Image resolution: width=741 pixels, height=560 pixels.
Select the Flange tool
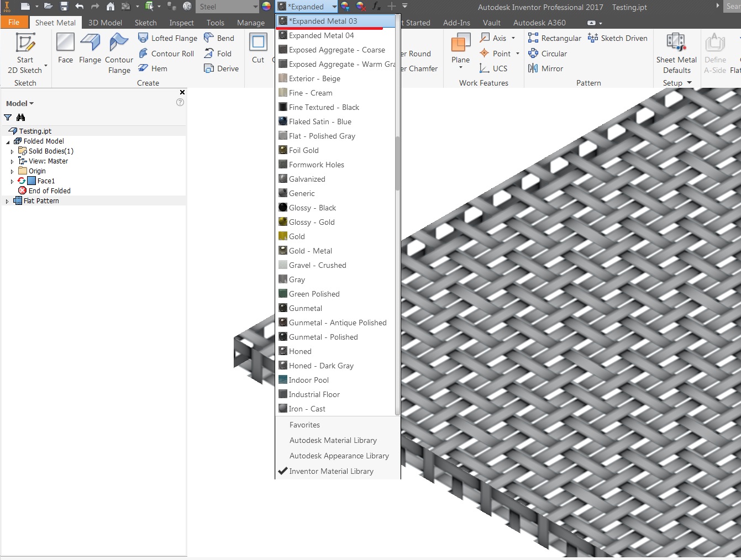coord(90,49)
